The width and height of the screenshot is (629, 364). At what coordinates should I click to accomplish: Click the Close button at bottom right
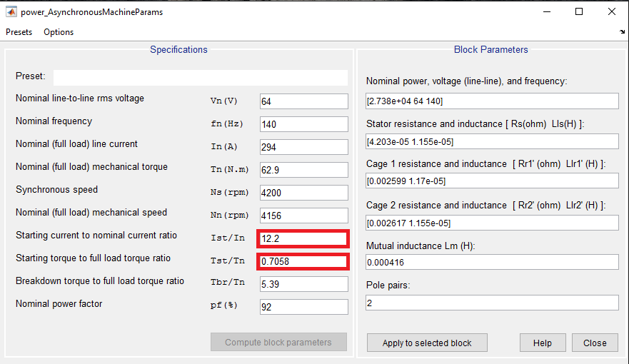(595, 343)
